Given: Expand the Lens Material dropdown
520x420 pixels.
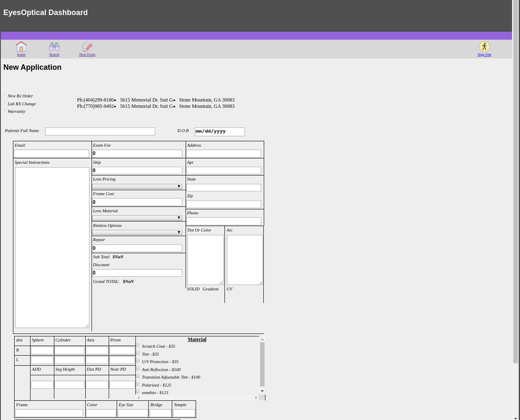Looking at the screenshot, I should (137, 218).
